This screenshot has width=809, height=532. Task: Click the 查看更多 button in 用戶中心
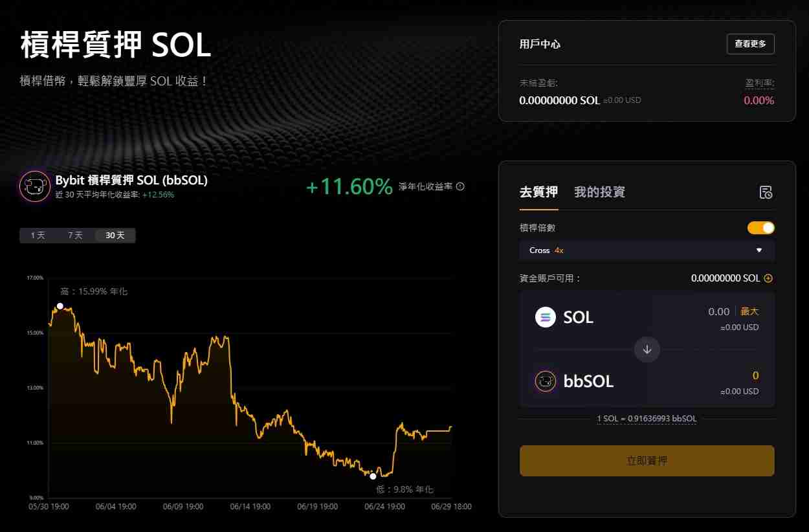pos(751,44)
